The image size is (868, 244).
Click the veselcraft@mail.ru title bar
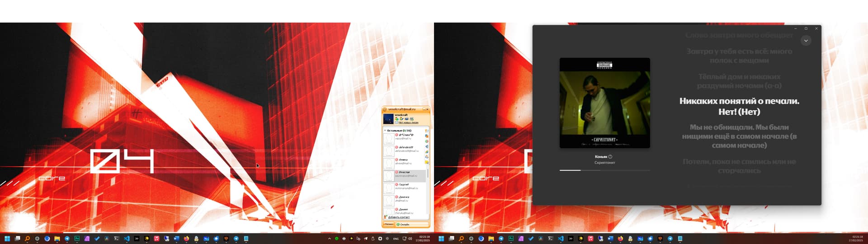point(401,109)
